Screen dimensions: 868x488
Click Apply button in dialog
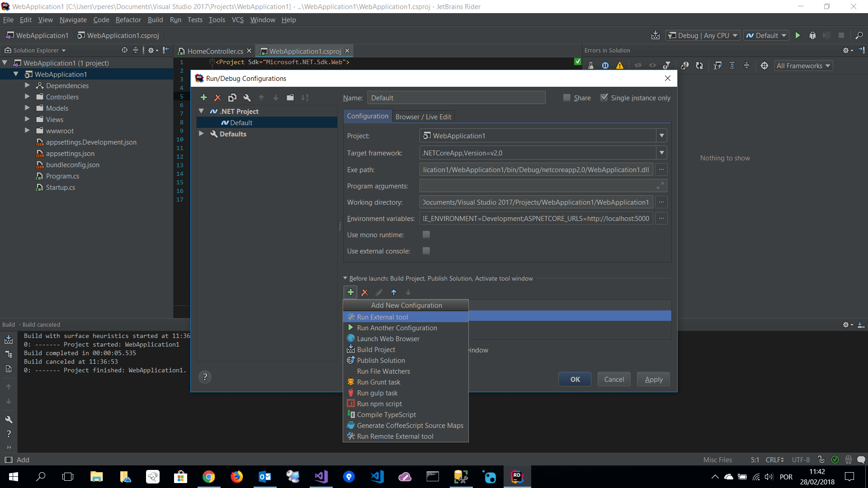pyautogui.click(x=654, y=379)
